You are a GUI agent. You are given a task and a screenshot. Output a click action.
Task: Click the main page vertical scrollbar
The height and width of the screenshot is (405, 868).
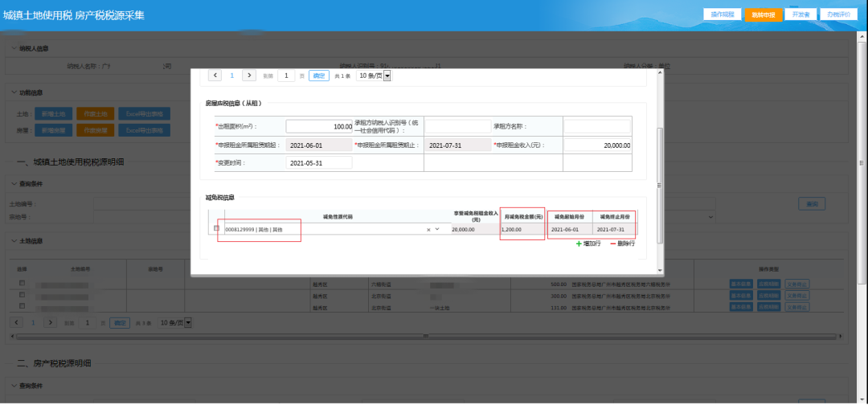coord(862,163)
